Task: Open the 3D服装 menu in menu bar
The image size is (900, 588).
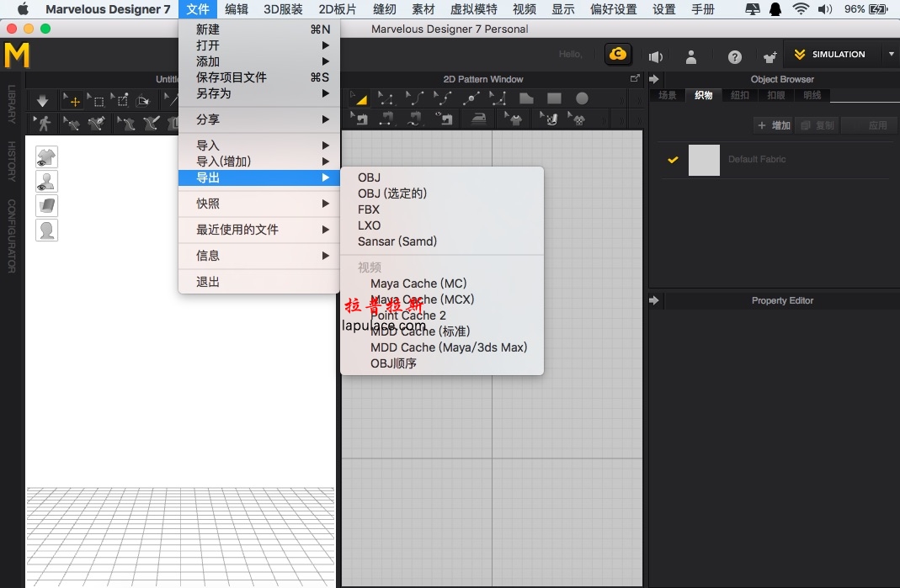Action: (283, 9)
